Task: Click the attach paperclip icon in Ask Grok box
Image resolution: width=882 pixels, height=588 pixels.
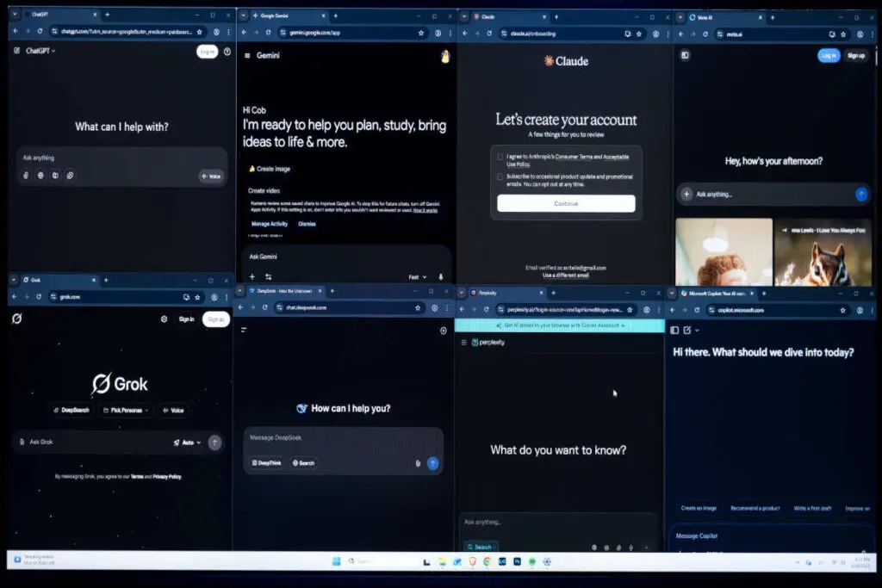Action: click(x=22, y=442)
